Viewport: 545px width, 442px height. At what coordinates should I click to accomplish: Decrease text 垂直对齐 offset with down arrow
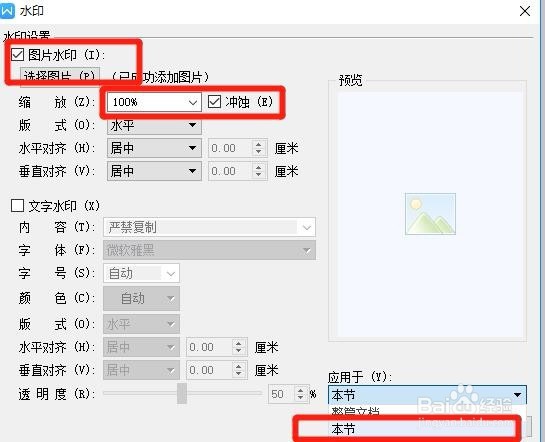click(239, 374)
